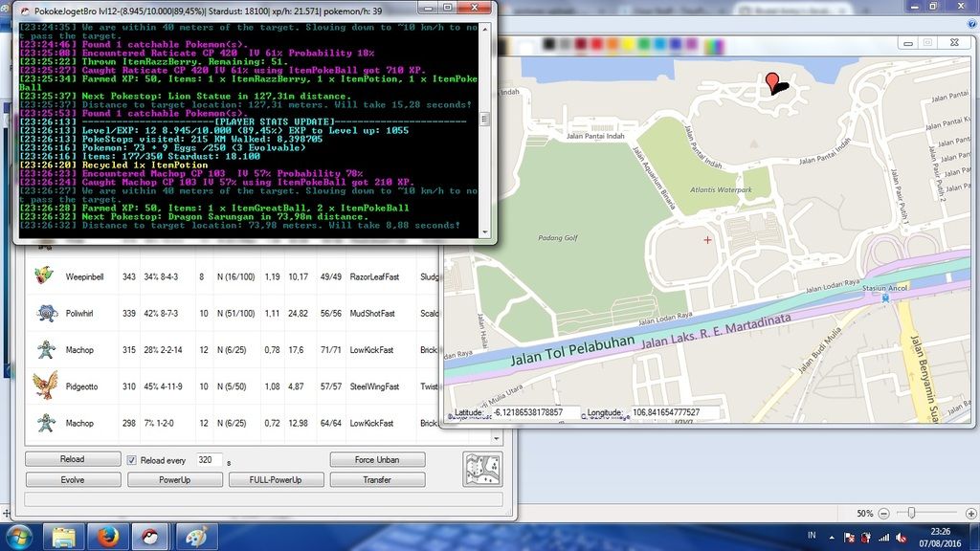The height and width of the screenshot is (551, 980).
Task: Open the Edit colors rainbow swatch
Action: 714,45
